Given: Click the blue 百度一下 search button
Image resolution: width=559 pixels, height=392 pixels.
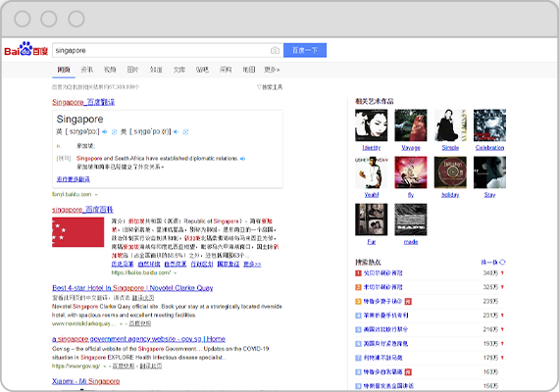Looking at the screenshot, I should (305, 50).
